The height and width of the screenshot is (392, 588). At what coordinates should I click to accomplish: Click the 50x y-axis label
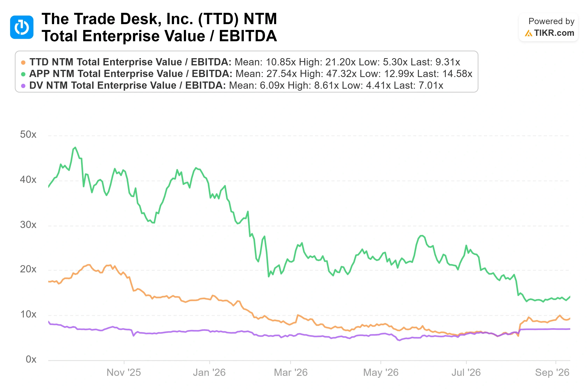pyautogui.click(x=28, y=134)
